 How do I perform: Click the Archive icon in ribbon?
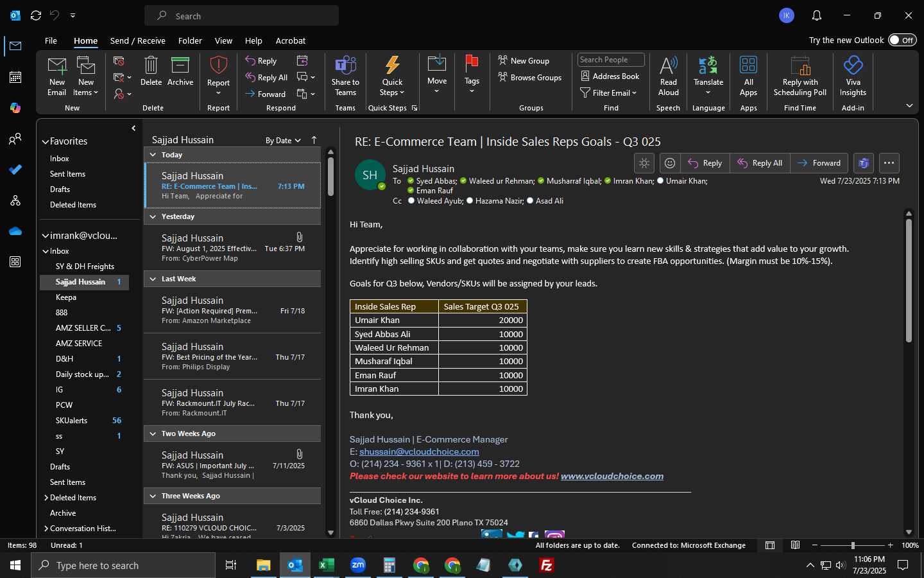pos(180,66)
